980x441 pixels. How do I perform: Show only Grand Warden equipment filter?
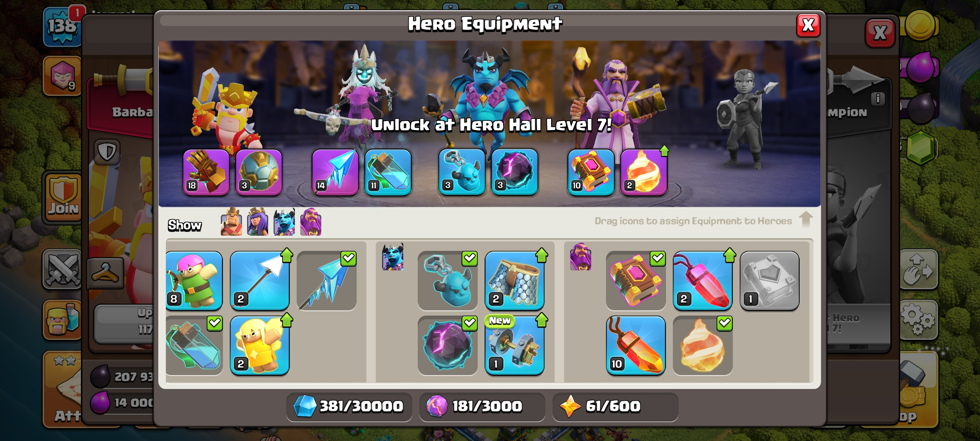pos(311,222)
